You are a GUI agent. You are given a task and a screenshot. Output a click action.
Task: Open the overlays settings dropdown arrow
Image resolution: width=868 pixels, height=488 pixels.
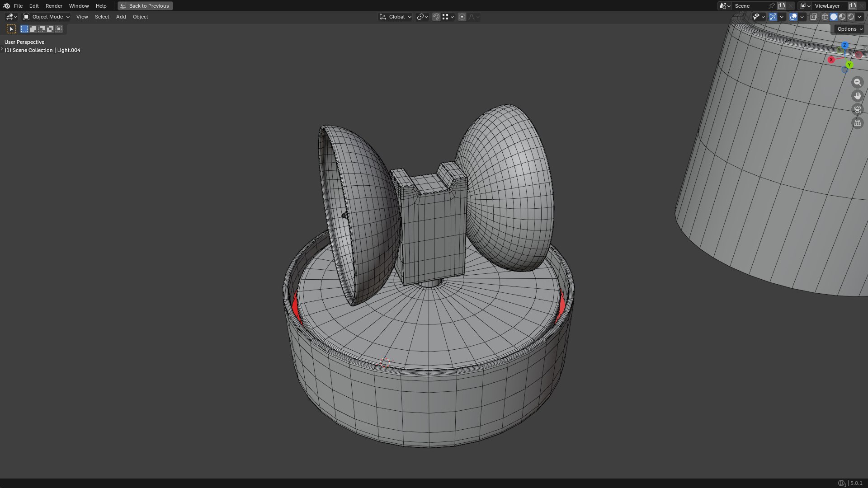802,17
